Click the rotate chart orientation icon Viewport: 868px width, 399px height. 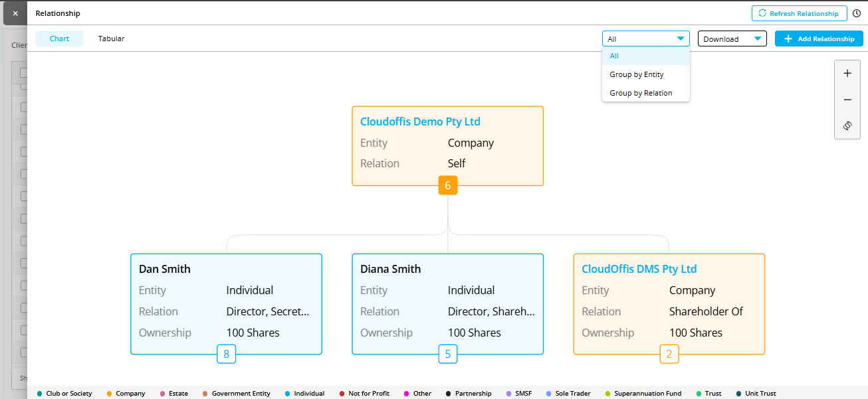[x=847, y=125]
